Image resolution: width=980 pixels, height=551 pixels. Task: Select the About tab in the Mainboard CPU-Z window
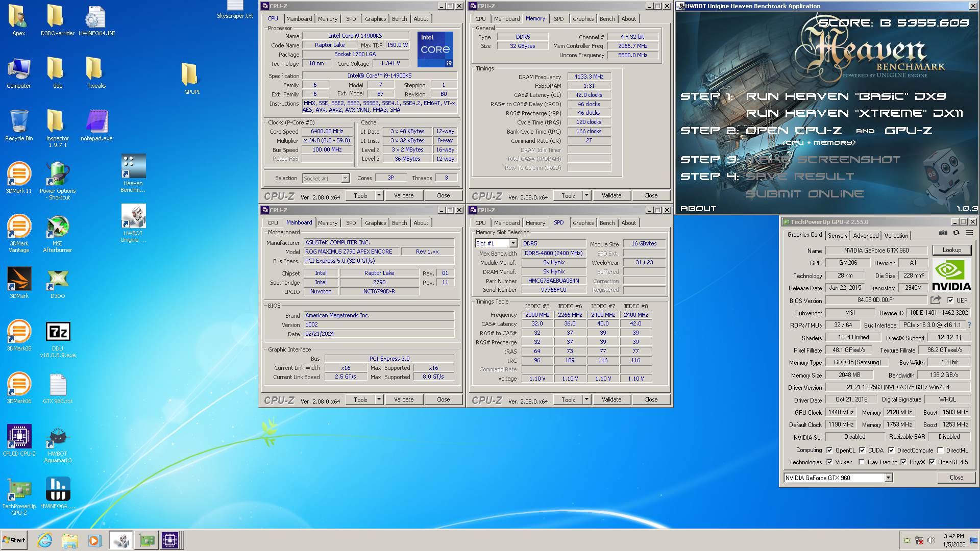pos(421,223)
